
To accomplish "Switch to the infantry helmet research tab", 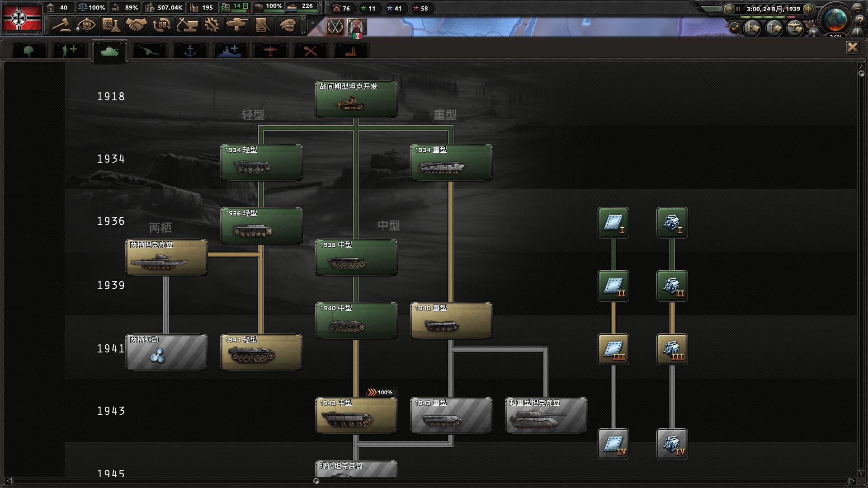I will [x=29, y=51].
